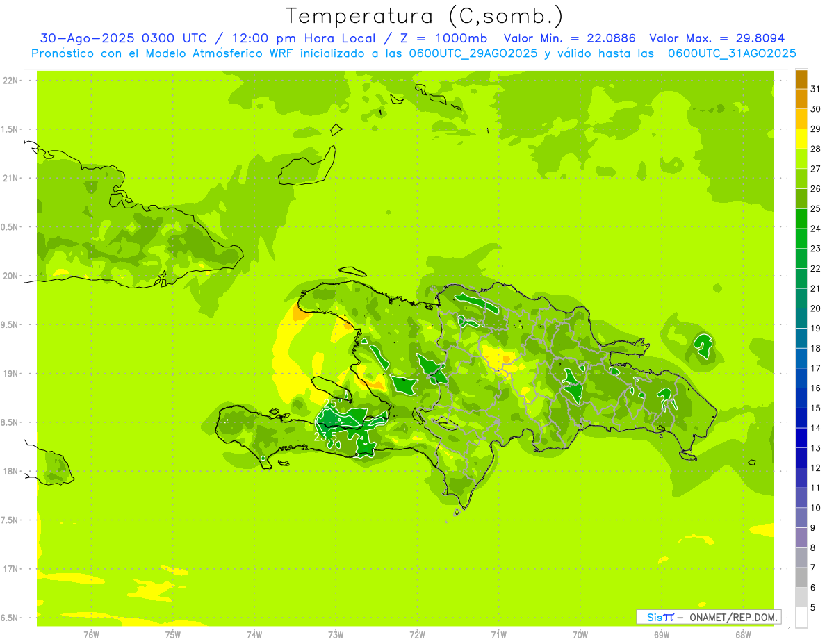
Task: Click the 19N latitude axis label
Action: click(10, 374)
